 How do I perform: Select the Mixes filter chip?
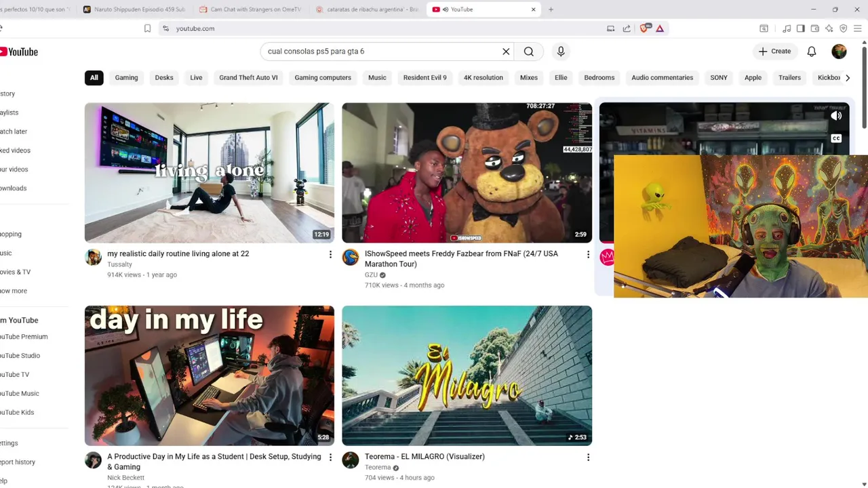529,78
